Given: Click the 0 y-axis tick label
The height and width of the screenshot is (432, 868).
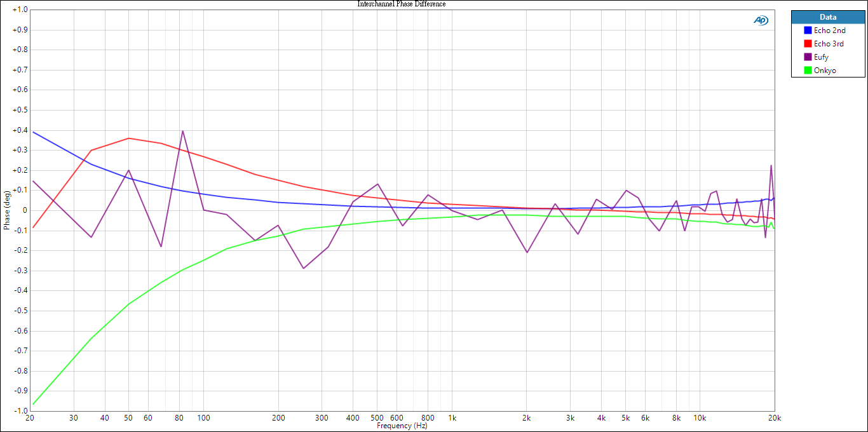Looking at the screenshot, I should (x=25, y=210).
